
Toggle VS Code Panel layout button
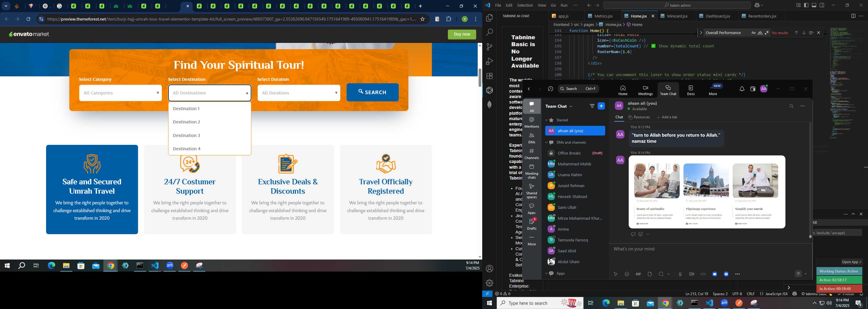[x=814, y=5]
